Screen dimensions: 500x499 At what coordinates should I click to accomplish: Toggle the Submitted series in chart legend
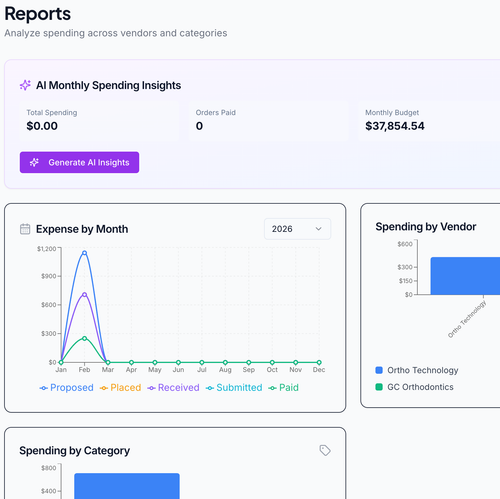tap(234, 388)
